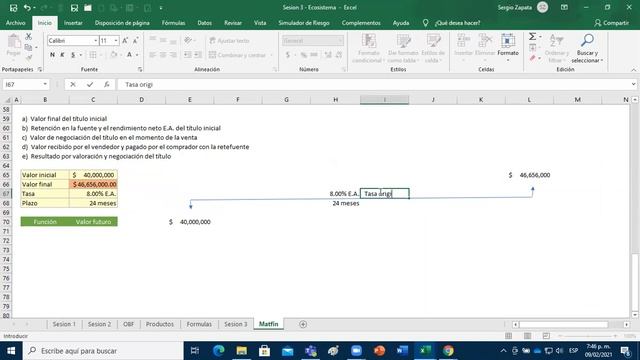Open the quick access toolbar customize dropdown
Screen dimensions: 640x360
pyautogui.click(x=161, y=8)
